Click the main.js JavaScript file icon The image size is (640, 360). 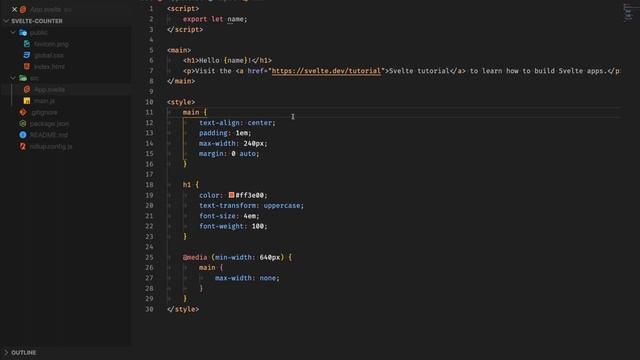[x=27, y=101]
